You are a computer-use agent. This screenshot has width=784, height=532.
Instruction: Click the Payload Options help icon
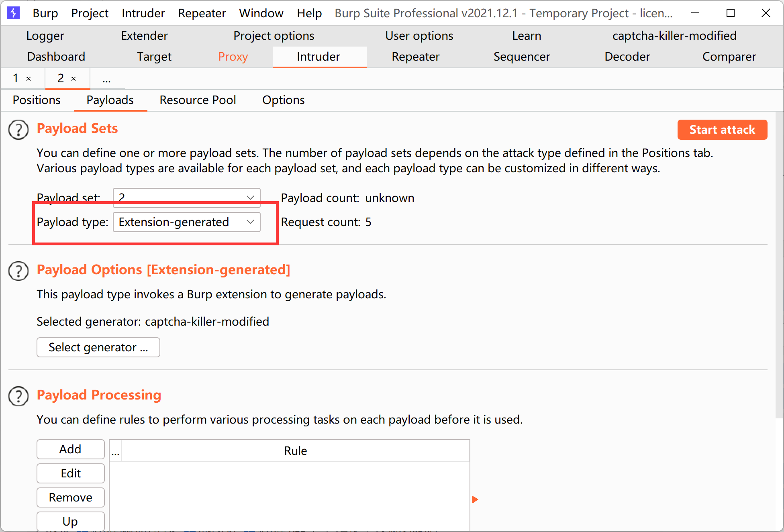(x=18, y=271)
